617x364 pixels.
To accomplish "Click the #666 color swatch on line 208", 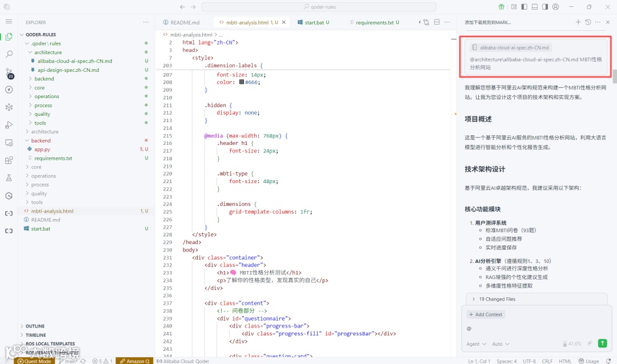I will (242, 82).
